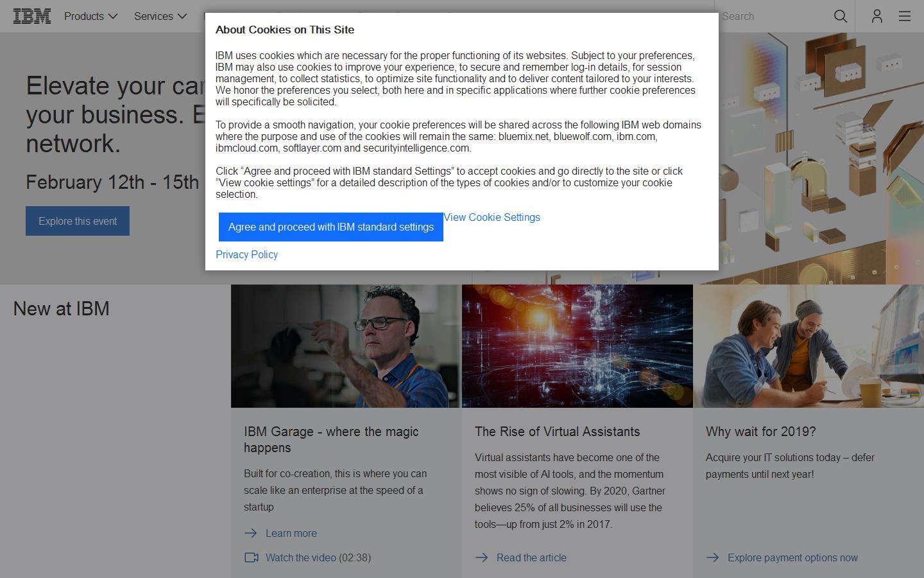Screen dimensions: 924x578
Task: Click the arrow icon beside Read the article
Action: (482, 557)
